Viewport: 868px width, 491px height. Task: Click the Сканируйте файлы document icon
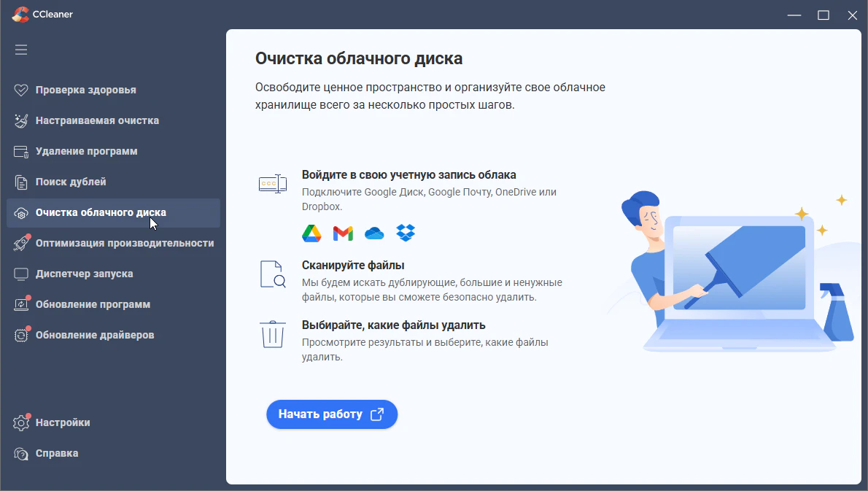273,274
